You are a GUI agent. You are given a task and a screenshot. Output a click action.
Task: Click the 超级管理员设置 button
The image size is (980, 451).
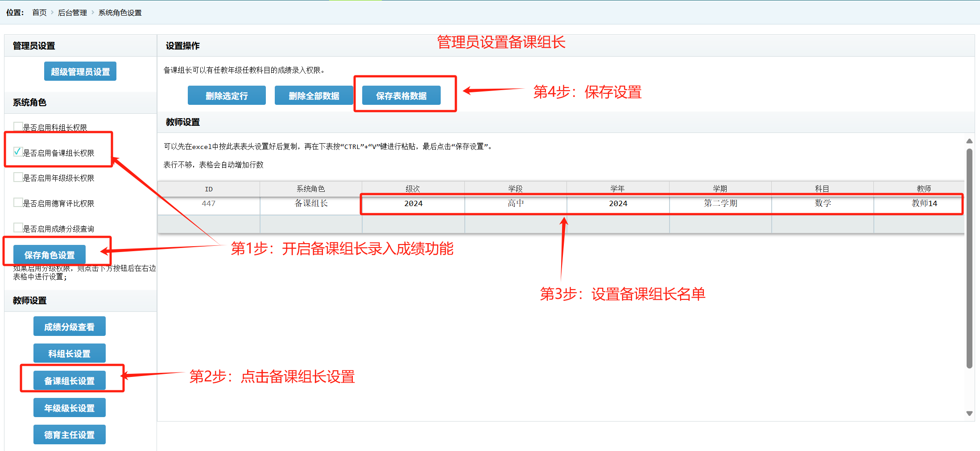80,71
